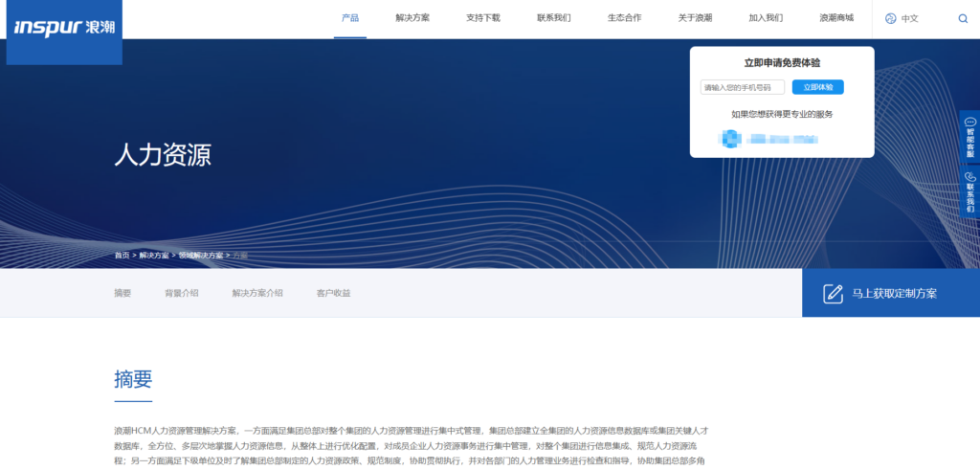Jump to the 解决方案介绍 section tab

coord(257,293)
